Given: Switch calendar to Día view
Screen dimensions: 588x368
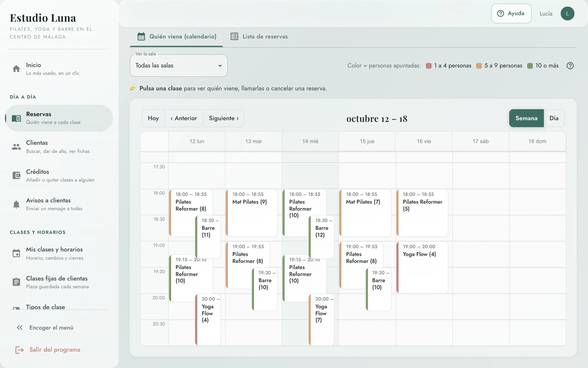Looking at the screenshot, I should (x=554, y=118).
